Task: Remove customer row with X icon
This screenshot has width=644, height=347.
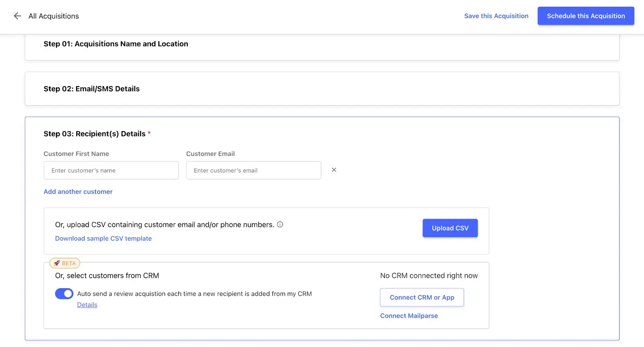Action: point(334,170)
